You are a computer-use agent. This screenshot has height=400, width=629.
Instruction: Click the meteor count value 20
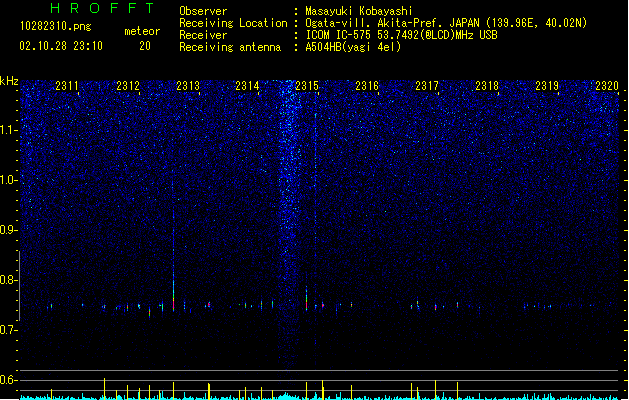tap(145, 46)
